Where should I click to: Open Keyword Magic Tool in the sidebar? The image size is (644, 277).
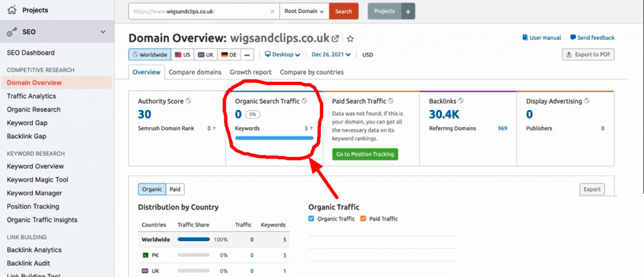pyautogui.click(x=37, y=179)
